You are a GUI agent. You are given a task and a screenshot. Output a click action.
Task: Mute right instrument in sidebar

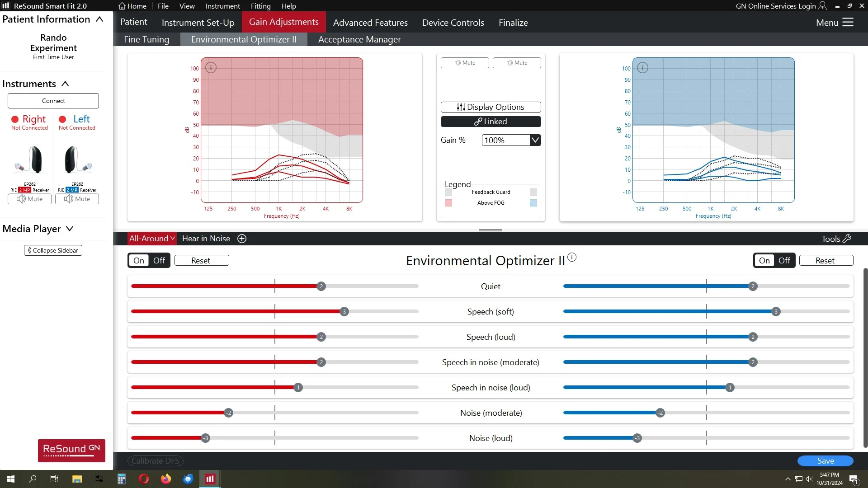pyautogui.click(x=29, y=199)
